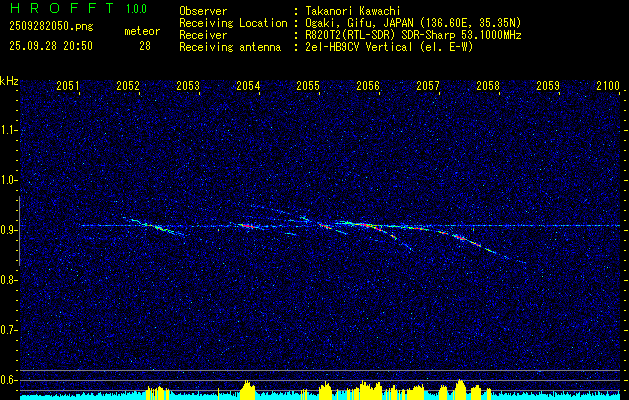Click the date stamp 25.09.28 20:50
This screenshot has width=629, height=400.
coord(51,46)
